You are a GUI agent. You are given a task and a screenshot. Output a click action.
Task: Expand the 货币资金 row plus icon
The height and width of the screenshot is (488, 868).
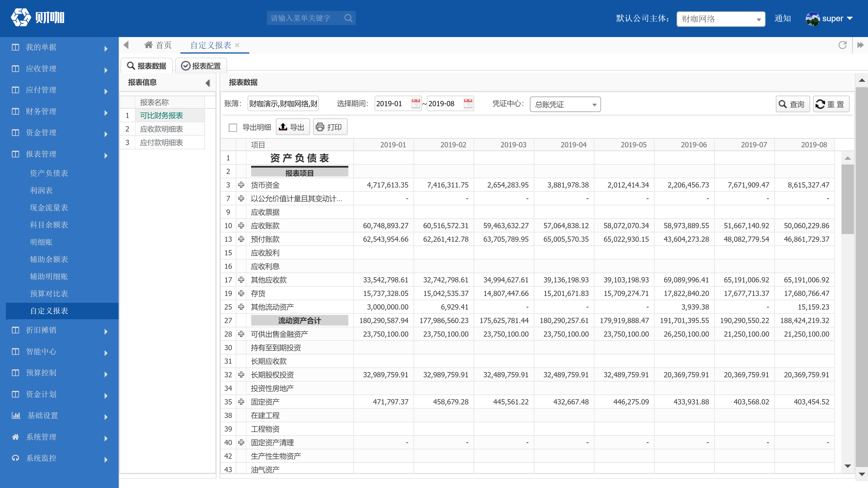241,185
